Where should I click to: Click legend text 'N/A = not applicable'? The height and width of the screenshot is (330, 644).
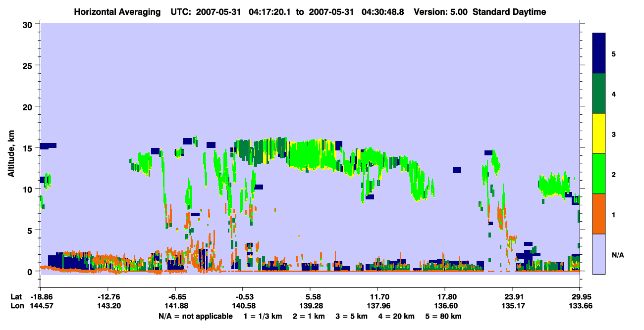click(x=196, y=316)
